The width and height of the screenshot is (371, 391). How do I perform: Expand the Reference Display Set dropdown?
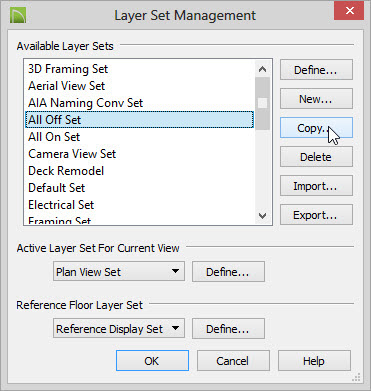(x=119, y=329)
